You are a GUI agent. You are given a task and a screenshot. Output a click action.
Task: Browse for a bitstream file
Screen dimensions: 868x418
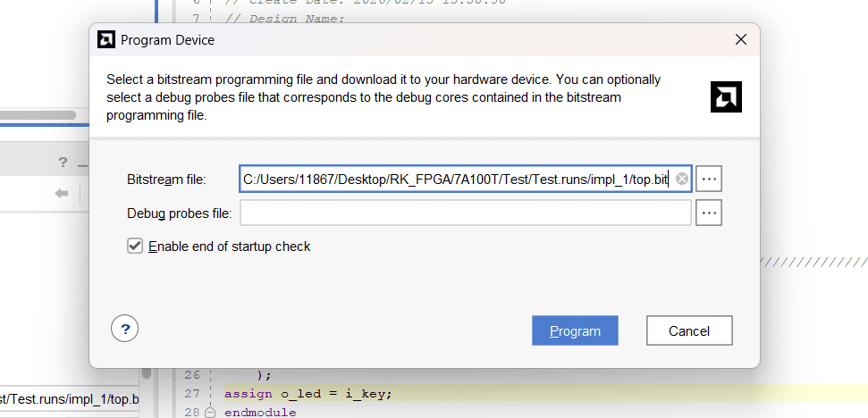click(x=709, y=180)
